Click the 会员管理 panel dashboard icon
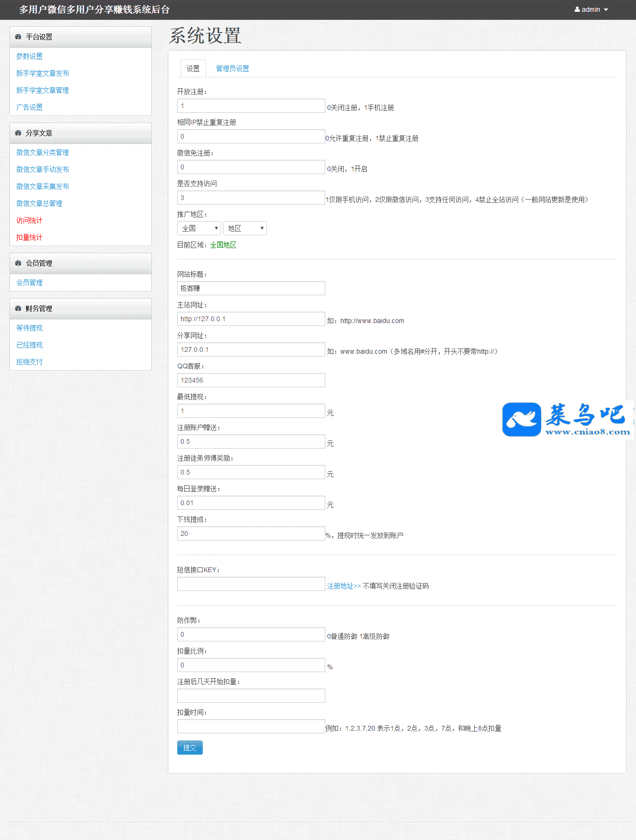Screen dimensions: 636x840 18,263
